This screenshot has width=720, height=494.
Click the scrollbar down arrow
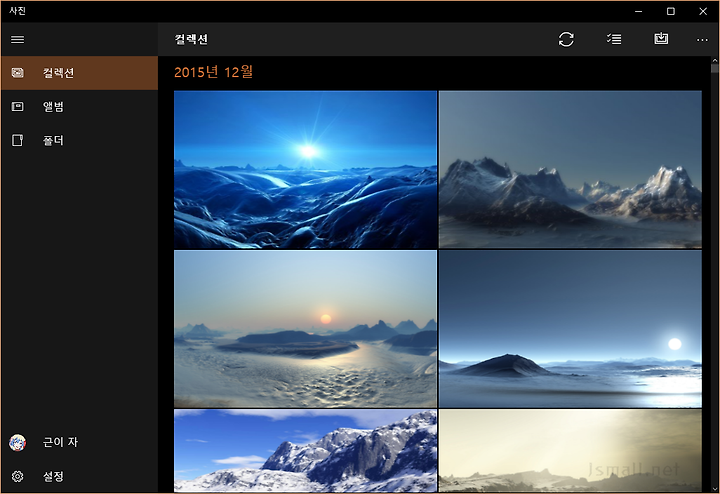[x=714, y=489]
